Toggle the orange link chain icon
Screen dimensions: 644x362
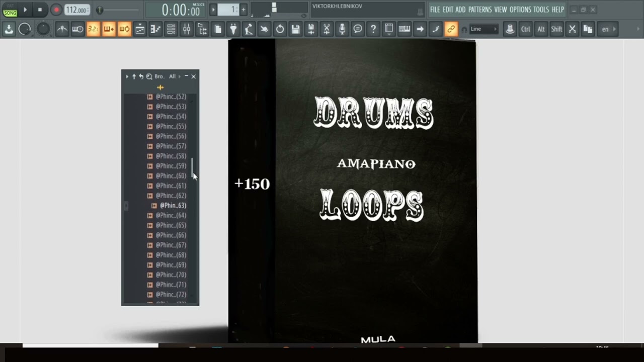click(451, 29)
